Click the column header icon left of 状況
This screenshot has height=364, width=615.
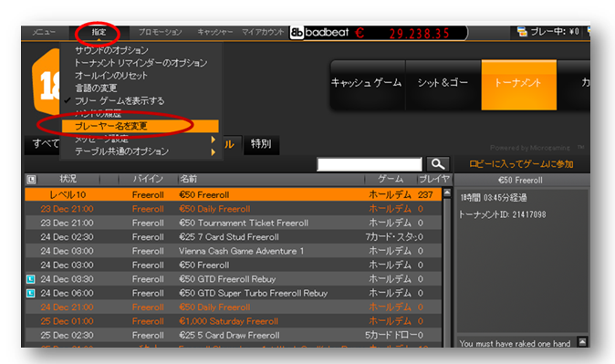tap(31, 180)
